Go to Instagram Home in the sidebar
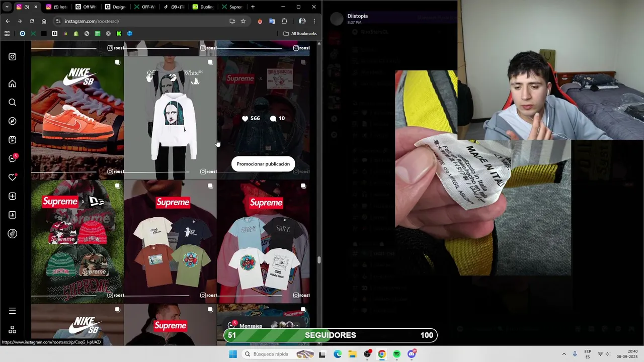 pyautogui.click(x=13, y=84)
